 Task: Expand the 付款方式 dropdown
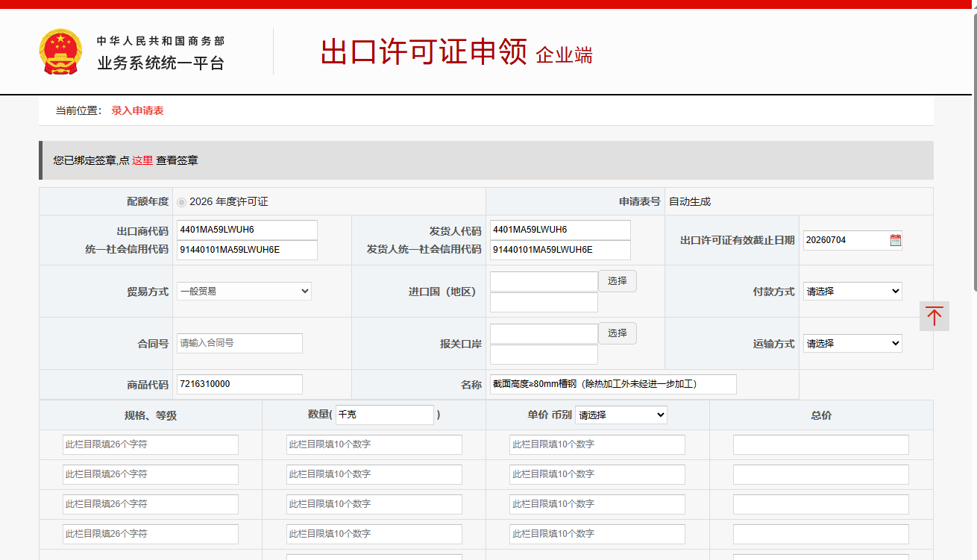[x=852, y=292]
